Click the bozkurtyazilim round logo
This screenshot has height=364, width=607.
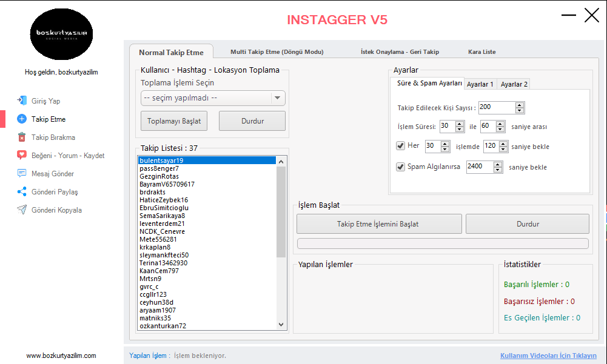click(x=61, y=34)
